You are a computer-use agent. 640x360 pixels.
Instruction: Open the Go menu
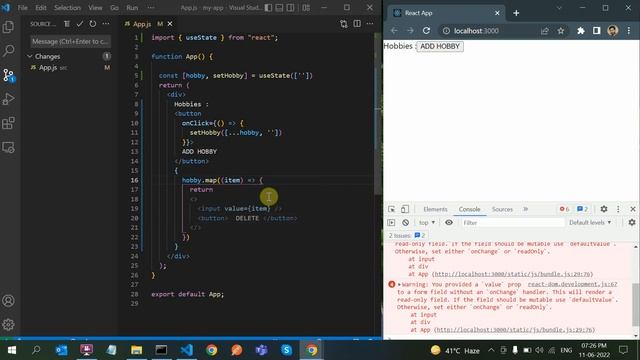(x=114, y=8)
